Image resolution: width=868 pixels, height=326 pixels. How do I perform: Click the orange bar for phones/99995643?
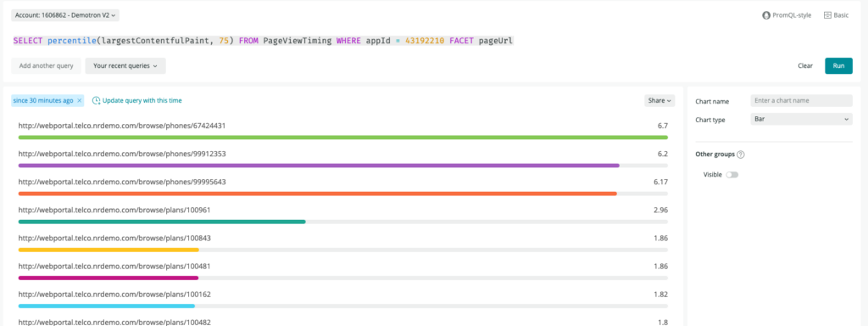coord(318,194)
